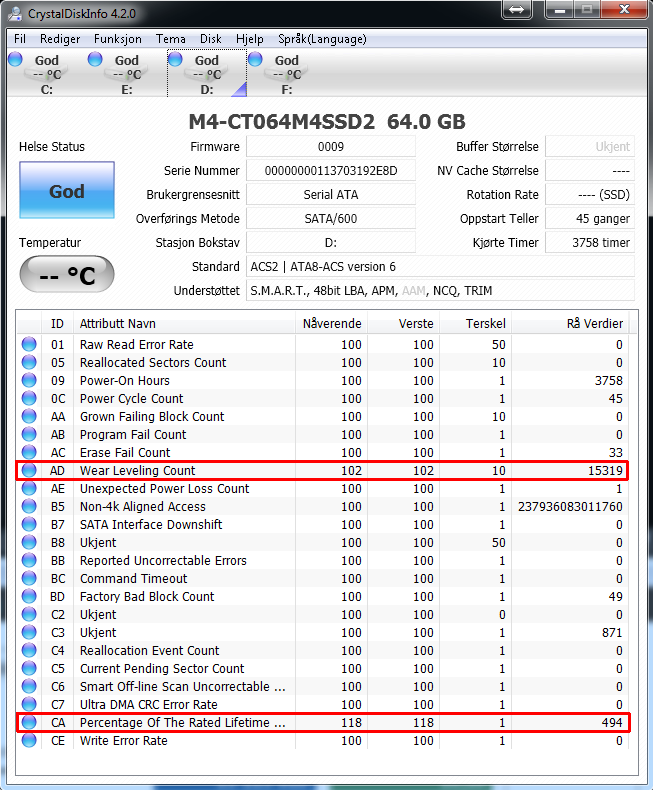Viewport: 653px width, 790px height.
Task: Click the Verste column header
Action: [x=404, y=323]
